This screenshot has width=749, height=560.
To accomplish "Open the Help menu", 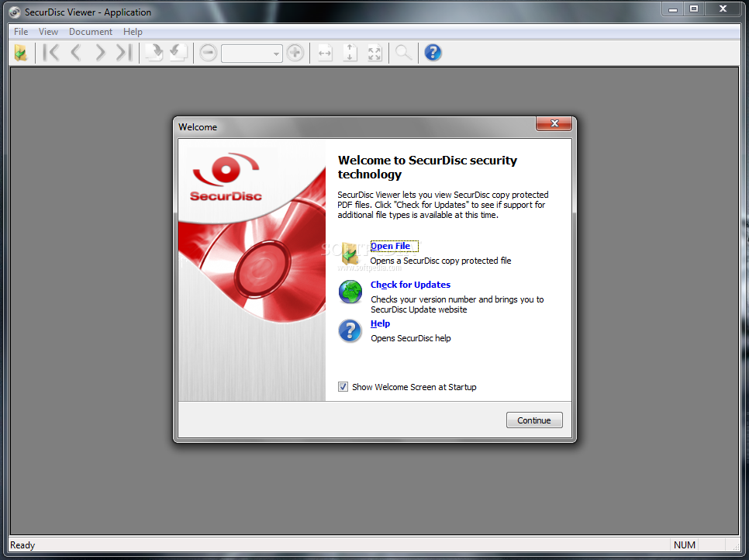I will 133,32.
